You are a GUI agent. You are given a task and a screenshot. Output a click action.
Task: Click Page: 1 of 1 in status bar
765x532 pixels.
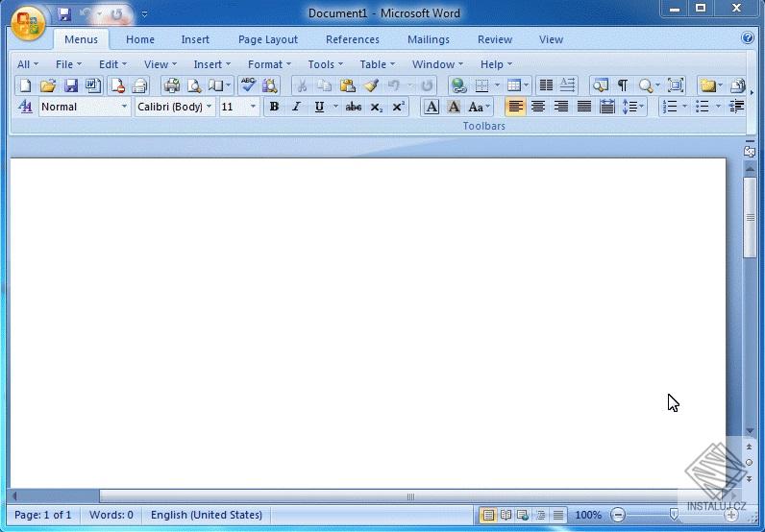[43, 515]
